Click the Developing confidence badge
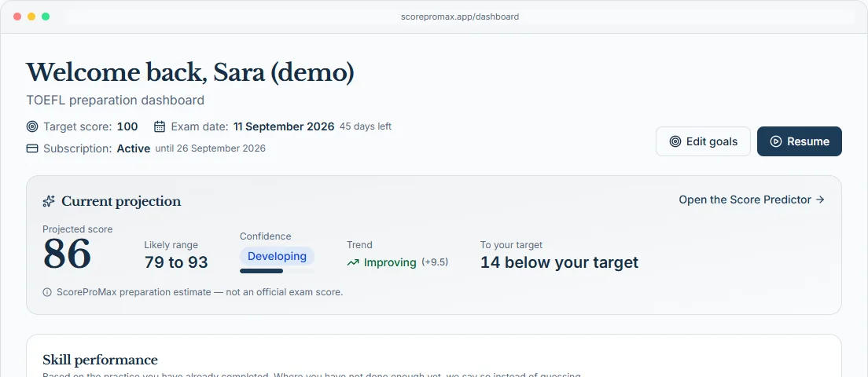 [277, 256]
